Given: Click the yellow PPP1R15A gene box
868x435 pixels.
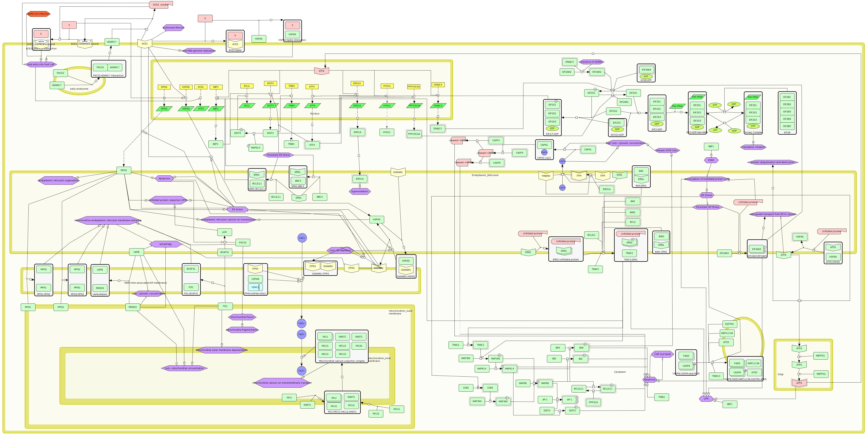Looking at the screenshot, I should (x=414, y=87).
